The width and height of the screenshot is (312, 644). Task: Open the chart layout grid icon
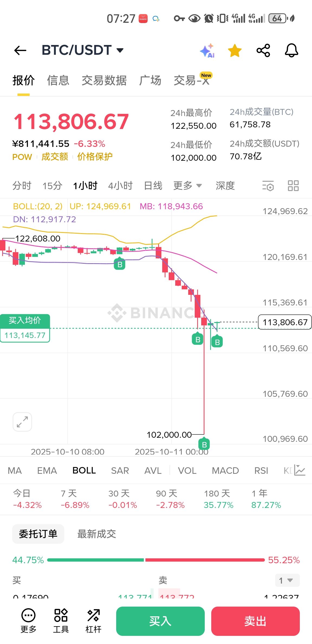(293, 186)
